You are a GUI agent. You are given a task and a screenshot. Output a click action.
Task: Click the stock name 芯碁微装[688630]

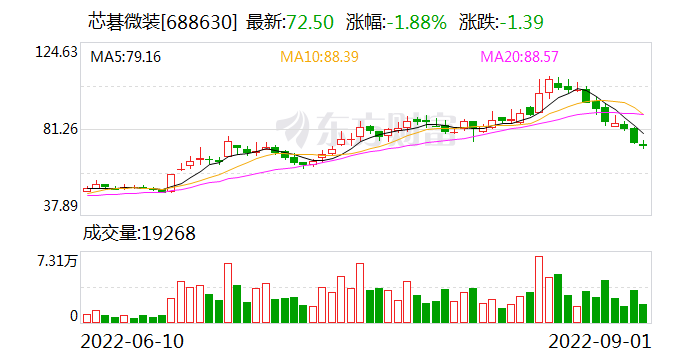click(162, 22)
